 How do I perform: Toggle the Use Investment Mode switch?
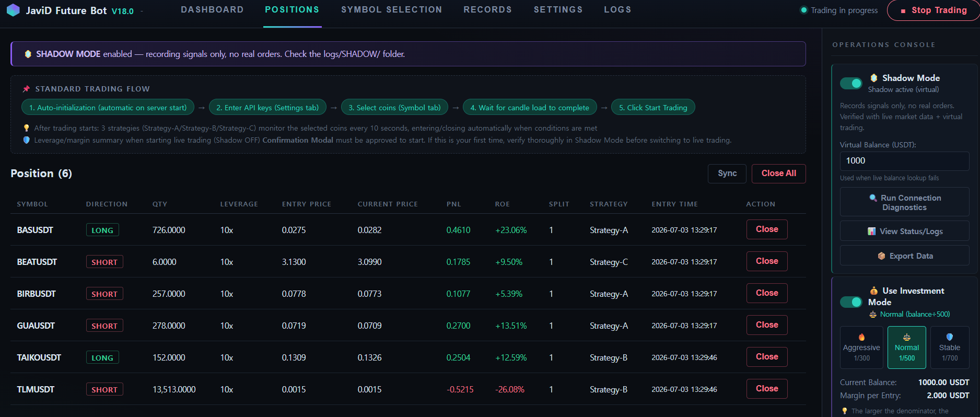tap(851, 302)
